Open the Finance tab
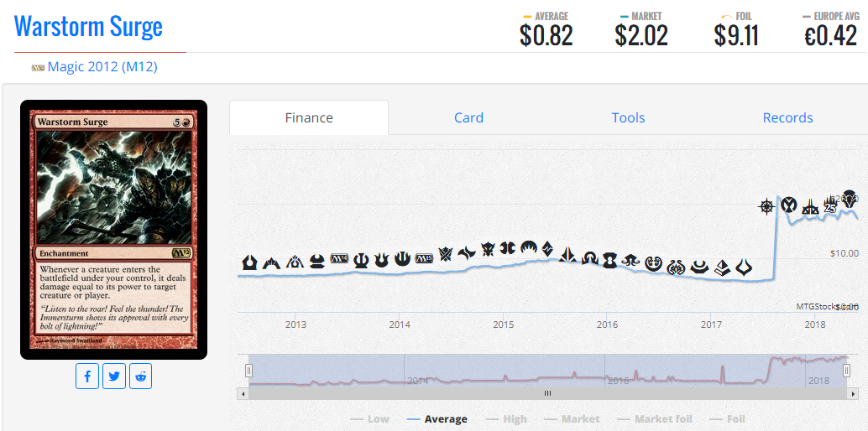This screenshot has width=868, height=431. coord(309,118)
